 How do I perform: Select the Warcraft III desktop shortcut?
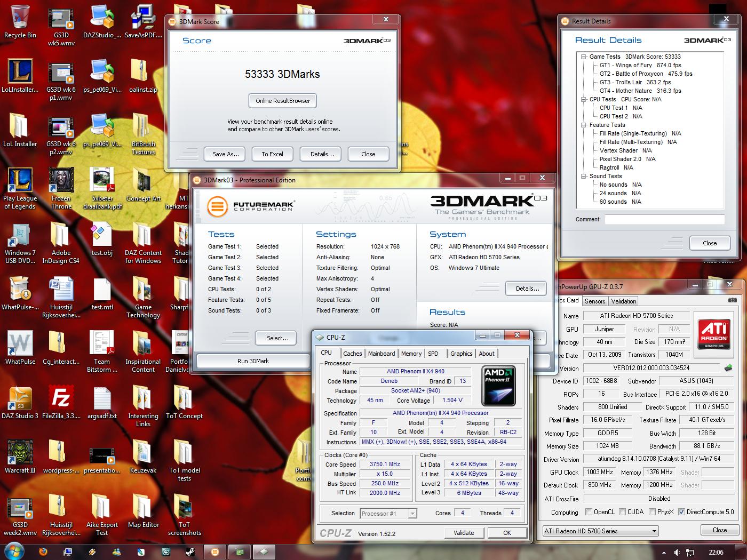click(20, 457)
